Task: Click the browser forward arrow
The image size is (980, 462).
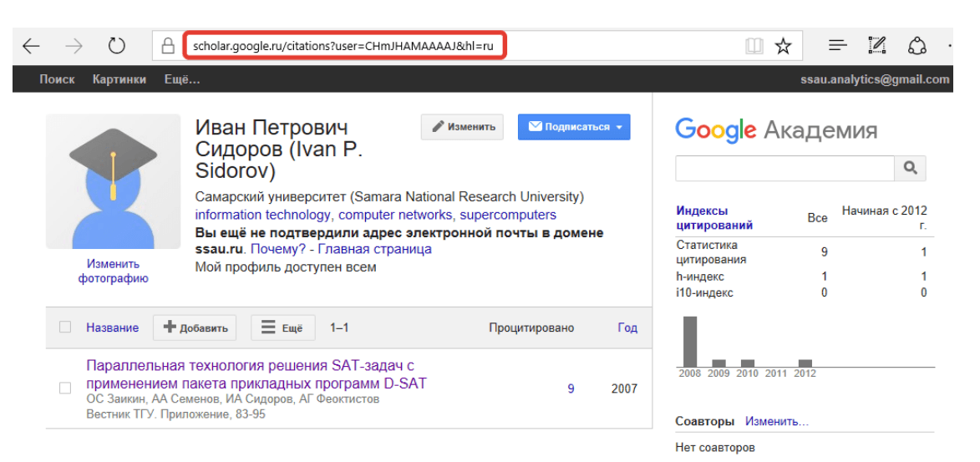Action: [74, 46]
